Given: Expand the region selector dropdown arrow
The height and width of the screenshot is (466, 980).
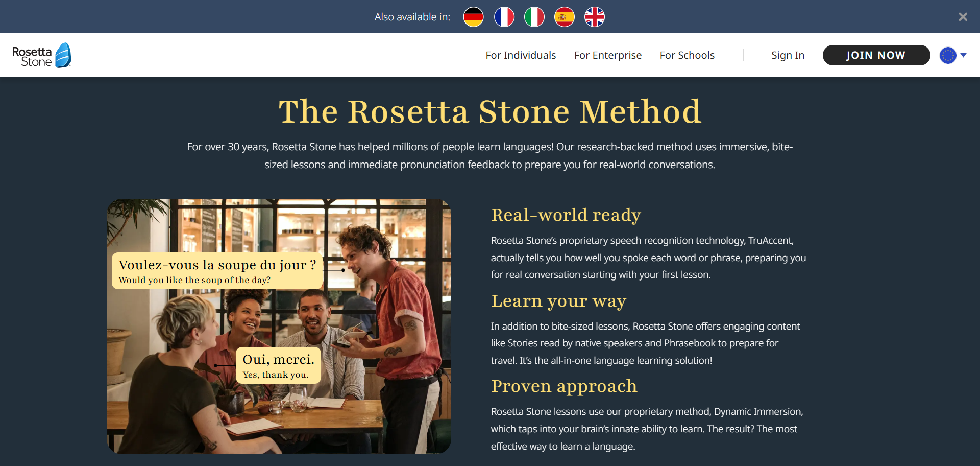Looking at the screenshot, I should tap(964, 55).
